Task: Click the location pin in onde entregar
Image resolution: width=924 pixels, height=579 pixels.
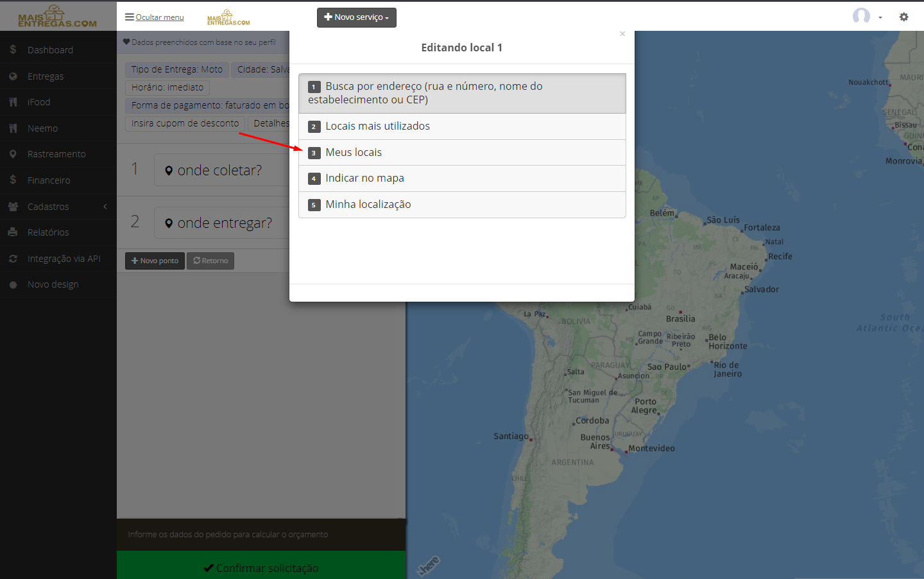Action: pyautogui.click(x=169, y=223)
